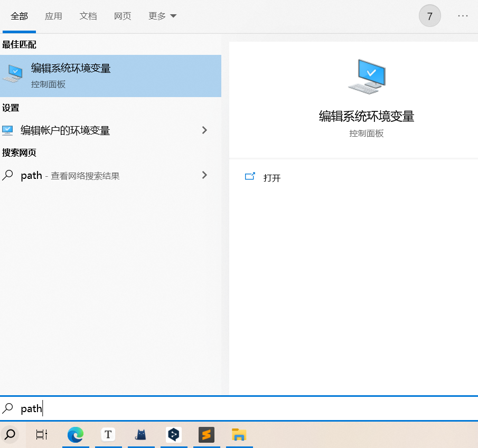Click the magnifier icon beside path web result

click(x=7, y=175)
